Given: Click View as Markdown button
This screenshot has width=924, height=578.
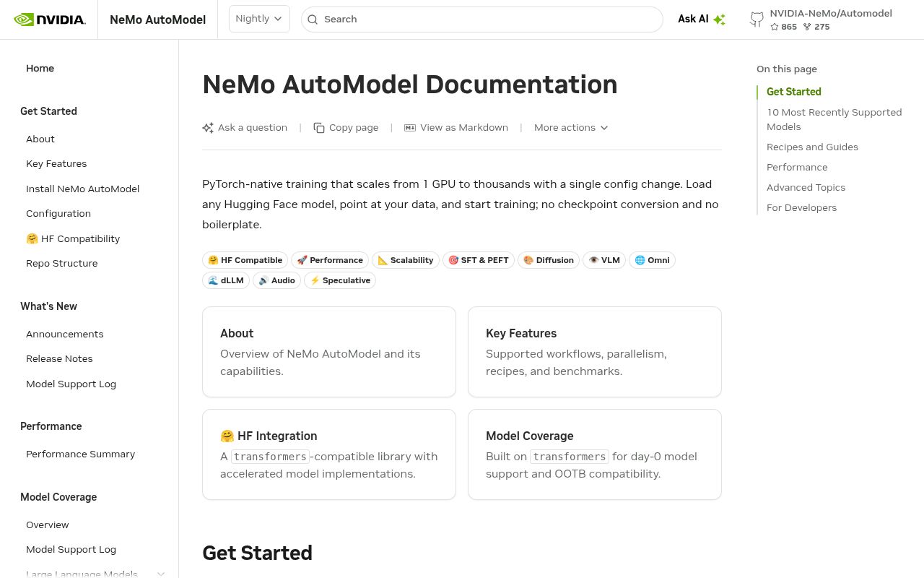Looking at the screenshot, I should click(x=456, y=128).
